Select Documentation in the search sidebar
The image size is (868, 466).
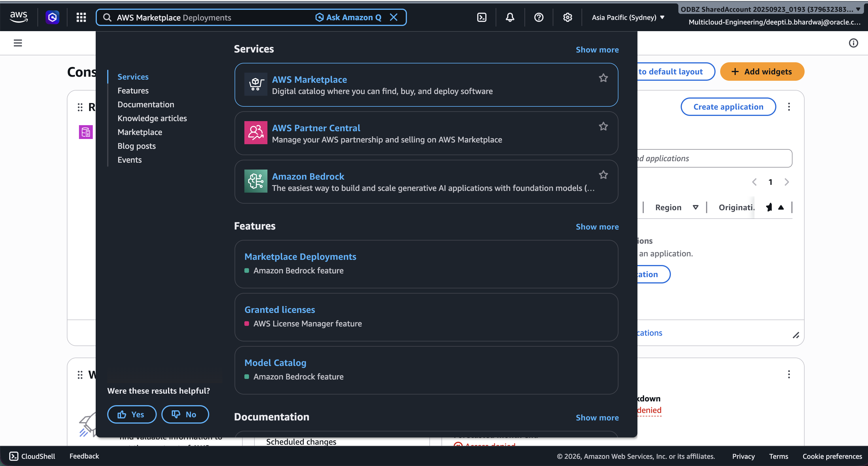146,104
